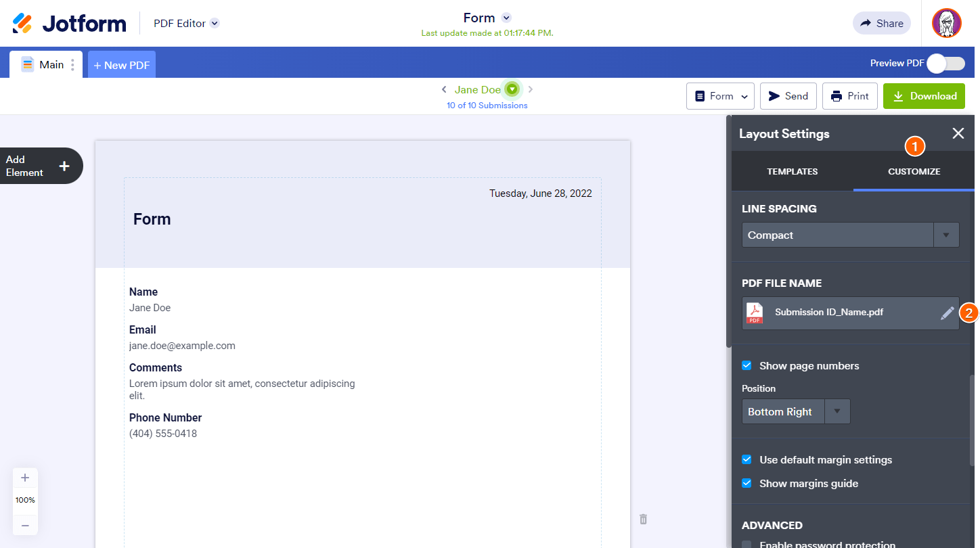Zoom in with the plus button
The width and height of the screenshot is (980, 548).
point(25,478)
